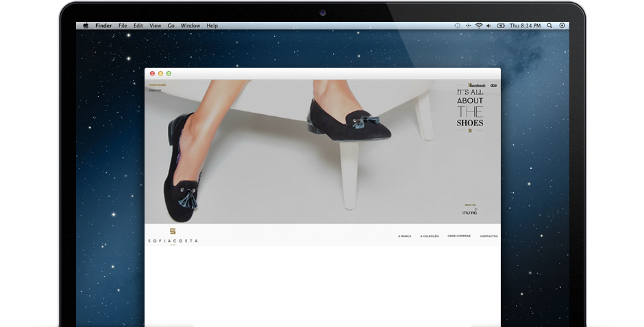
Task: Click the Time Machine menu bar icon
Action: (x=457, y=25)
